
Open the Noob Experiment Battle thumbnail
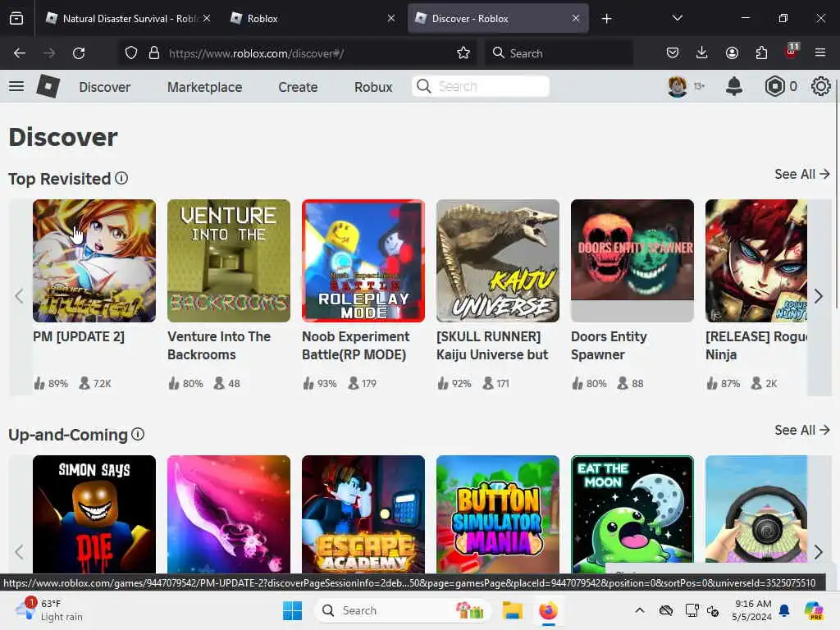coord(363,261)
